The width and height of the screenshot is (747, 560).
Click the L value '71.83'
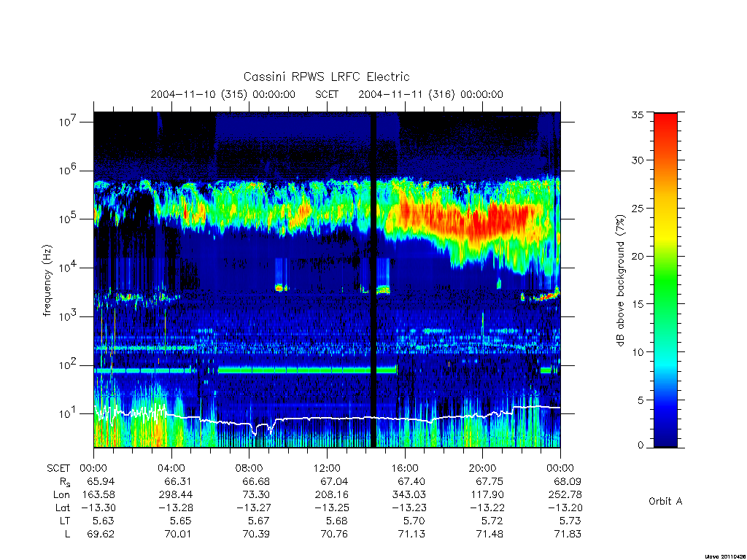pyautogui.click(x=568, y=534)
